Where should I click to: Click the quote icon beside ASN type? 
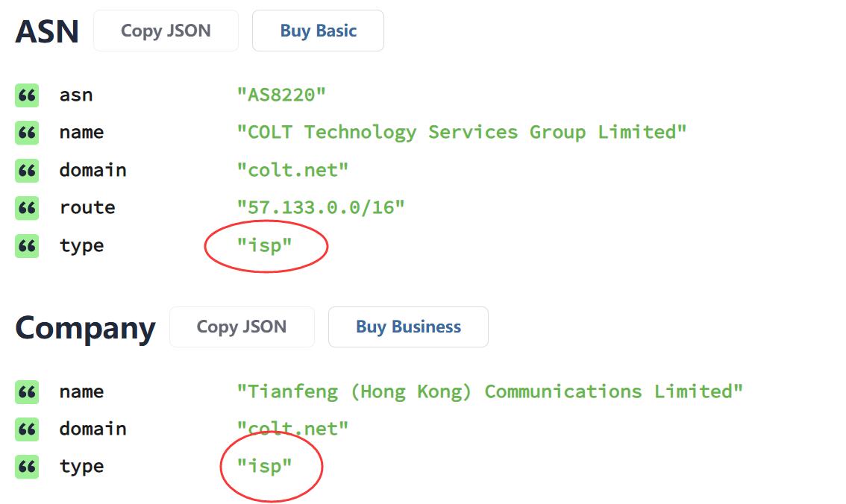tap(27, 246)
